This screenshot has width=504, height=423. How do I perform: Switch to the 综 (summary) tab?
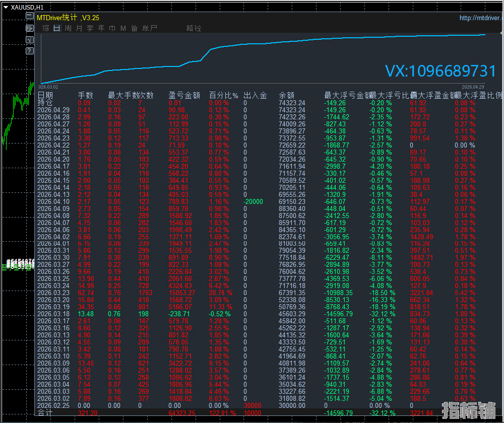click(x=46, y=28)
